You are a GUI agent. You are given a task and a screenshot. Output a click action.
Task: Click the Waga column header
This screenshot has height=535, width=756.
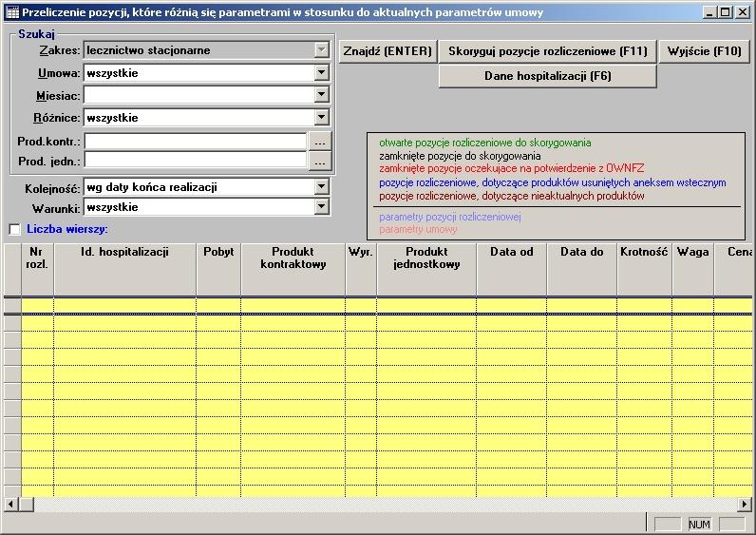(692, 269)
